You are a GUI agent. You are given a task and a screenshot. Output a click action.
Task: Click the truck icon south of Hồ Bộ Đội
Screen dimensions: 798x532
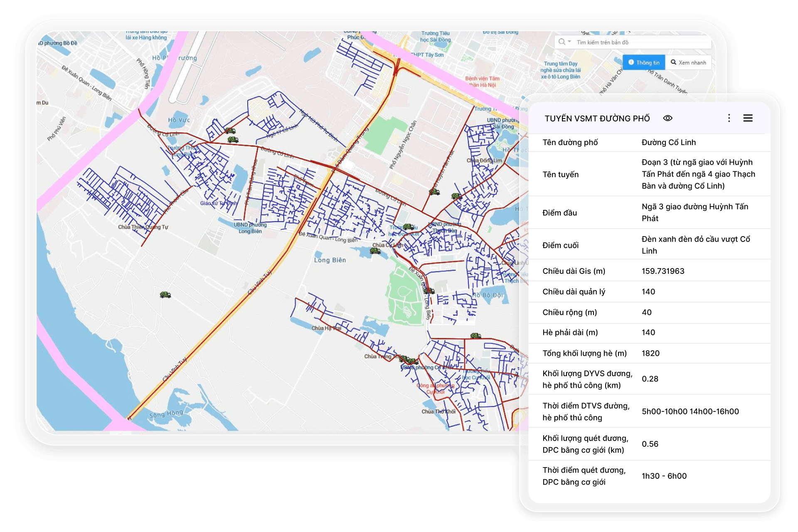(x=475, y=335)
